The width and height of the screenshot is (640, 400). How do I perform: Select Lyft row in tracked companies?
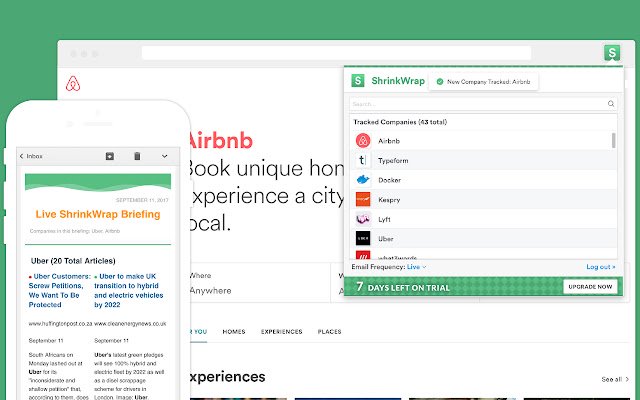click(x=484, y=219)
